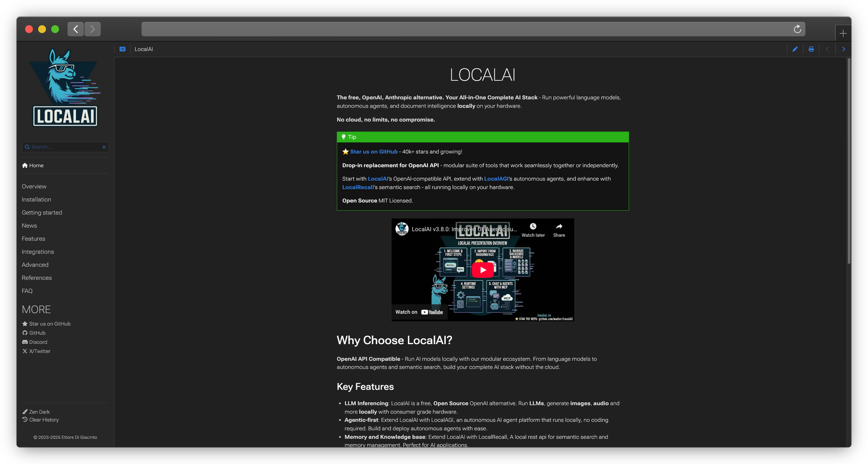Viewport: 868px width, 464px height.
Task: Toggle the table of contents icon
Action: click(122, 49)
